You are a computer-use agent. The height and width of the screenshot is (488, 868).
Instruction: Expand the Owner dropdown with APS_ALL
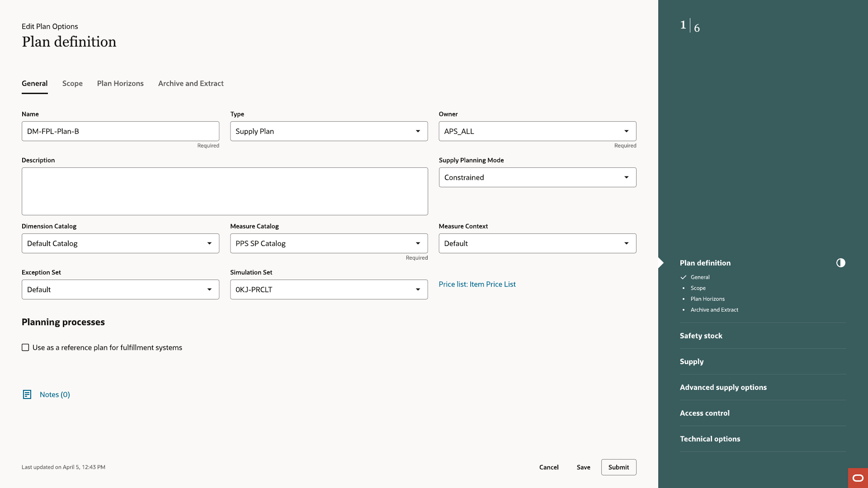coord(537,131)
